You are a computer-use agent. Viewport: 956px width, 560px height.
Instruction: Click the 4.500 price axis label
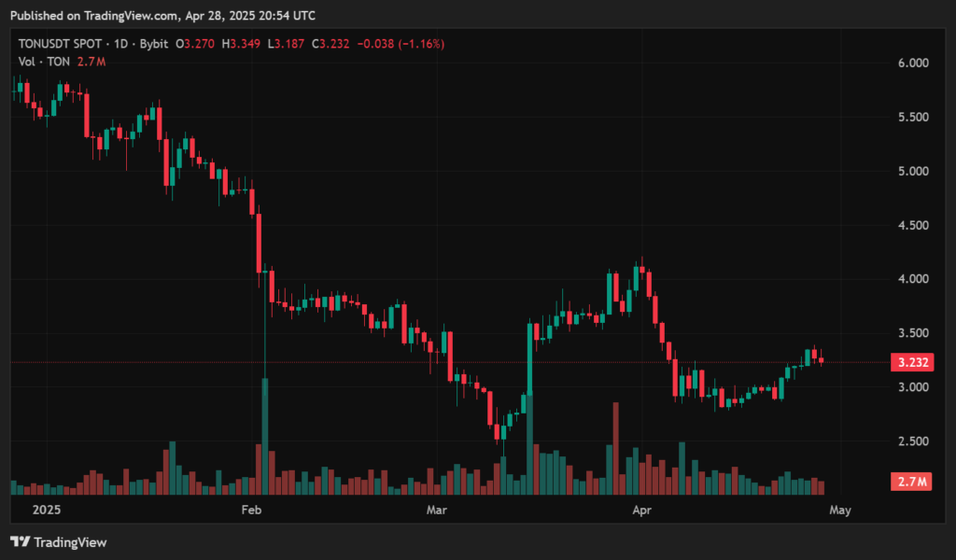pyautogui.click(x=913, y=225)
